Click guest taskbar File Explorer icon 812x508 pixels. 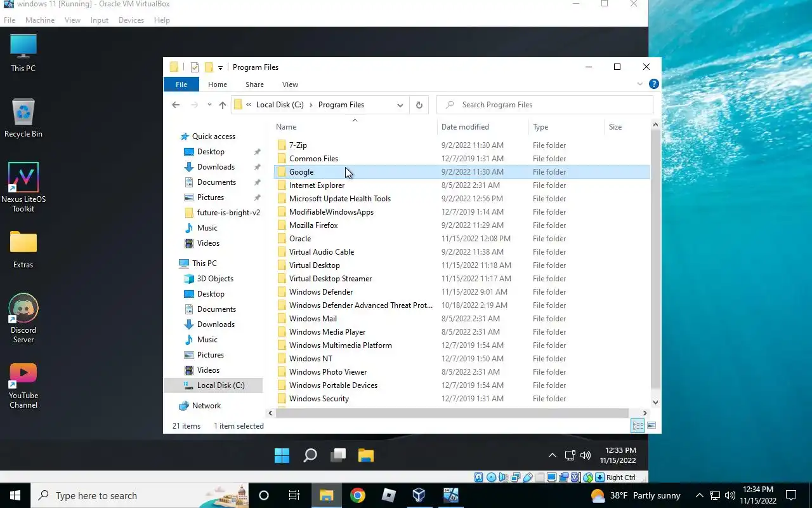click(x=366, y=455)
